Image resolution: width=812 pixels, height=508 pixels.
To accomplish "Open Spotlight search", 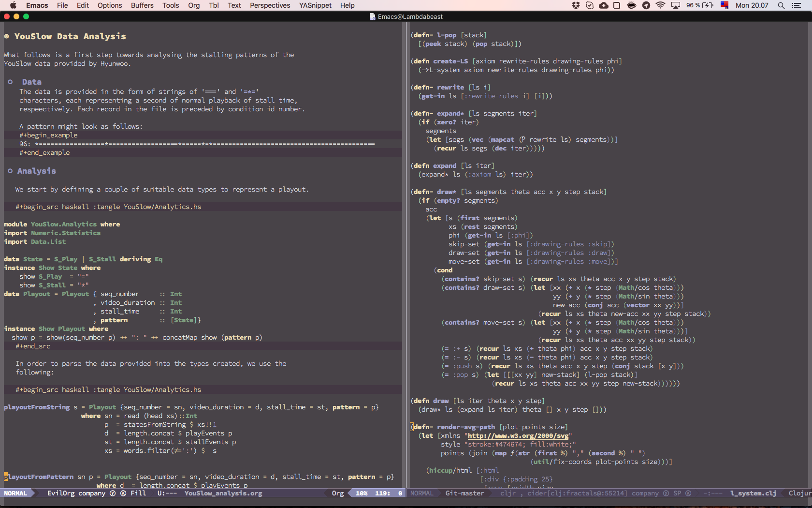I will [781, 5].
